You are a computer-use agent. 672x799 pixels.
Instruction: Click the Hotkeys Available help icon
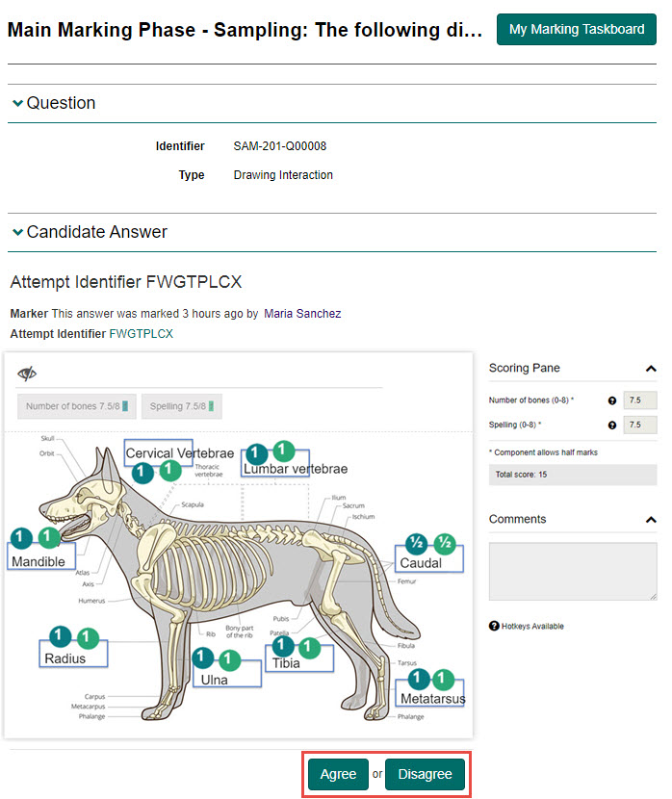pyautogui.click(x=494, y=627)
